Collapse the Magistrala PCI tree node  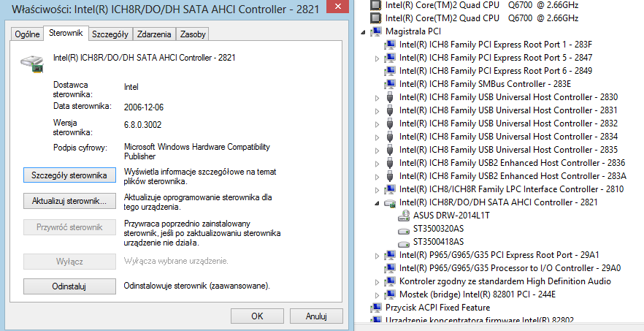(363, 32)
